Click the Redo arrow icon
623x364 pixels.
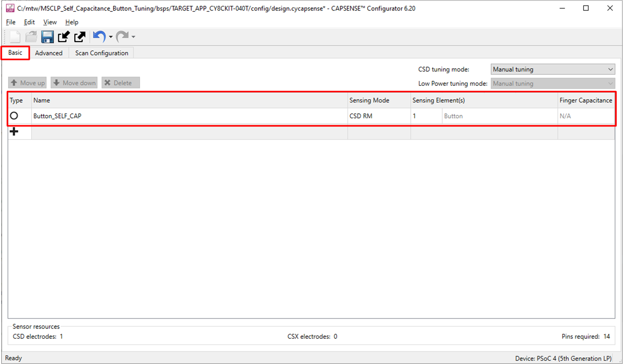click(x=122, y=37)
